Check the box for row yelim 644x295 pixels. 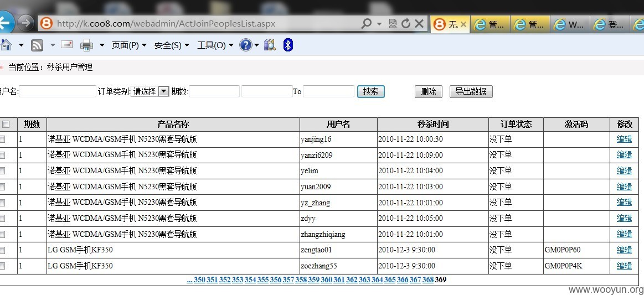[2, 171]
